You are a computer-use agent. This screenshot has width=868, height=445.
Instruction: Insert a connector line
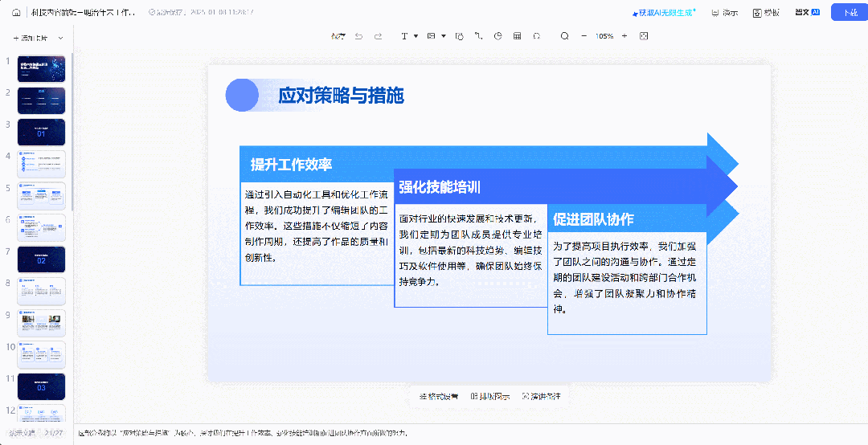pyautogui.click(x=478, y=36)
